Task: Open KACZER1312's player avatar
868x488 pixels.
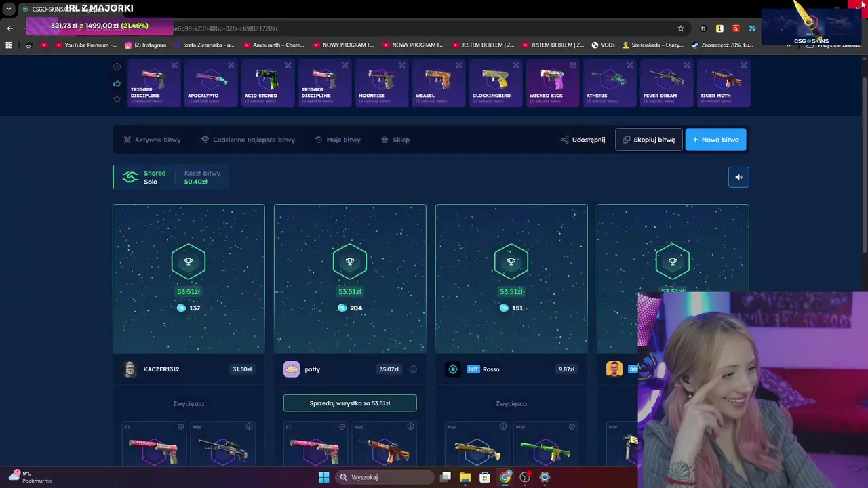Action: pos(130,369)
